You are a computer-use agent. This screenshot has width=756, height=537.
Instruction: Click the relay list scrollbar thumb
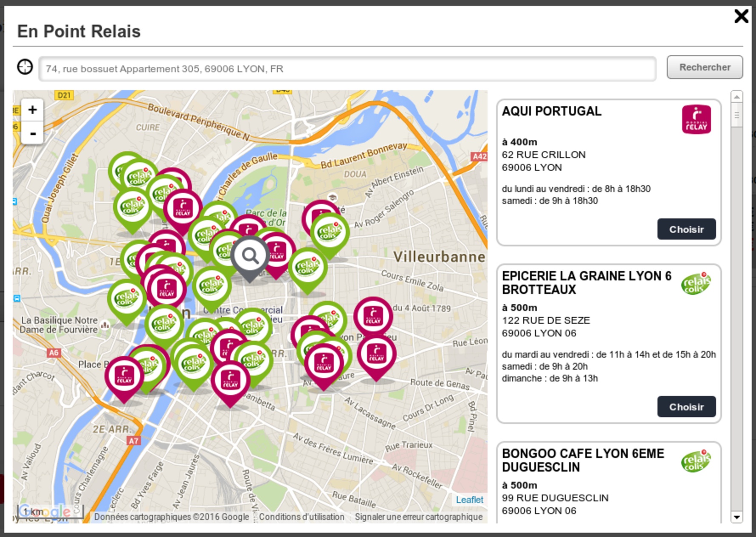click(x=736, y=115)
